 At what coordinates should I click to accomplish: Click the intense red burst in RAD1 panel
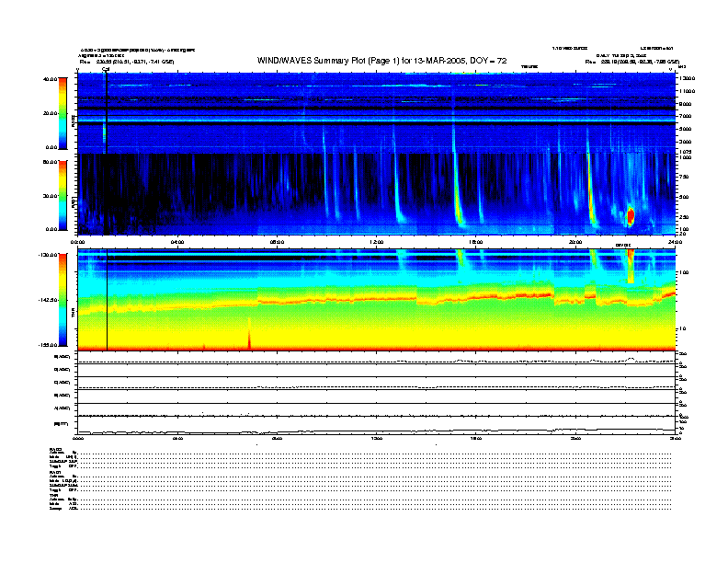click(631, 216)
